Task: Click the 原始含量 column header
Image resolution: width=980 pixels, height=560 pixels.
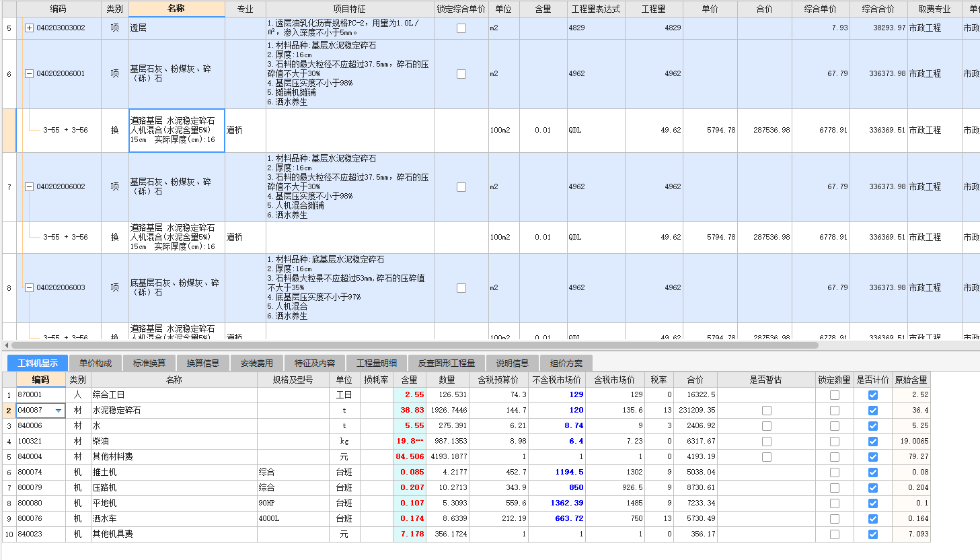Action: pyautogui.click(x=911, y=380)
